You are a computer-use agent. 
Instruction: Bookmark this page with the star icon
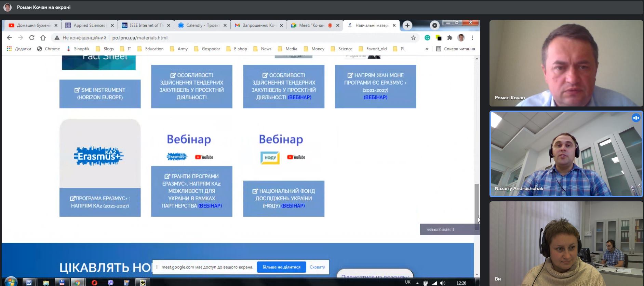pos(413,38)
